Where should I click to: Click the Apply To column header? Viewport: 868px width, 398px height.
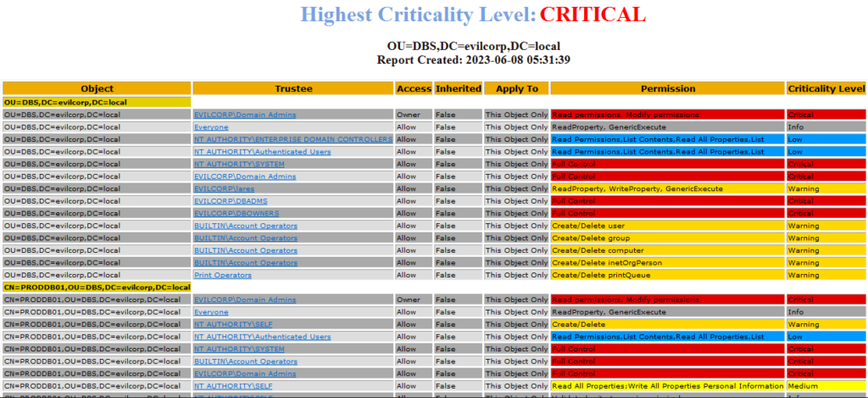click(516, 89)
